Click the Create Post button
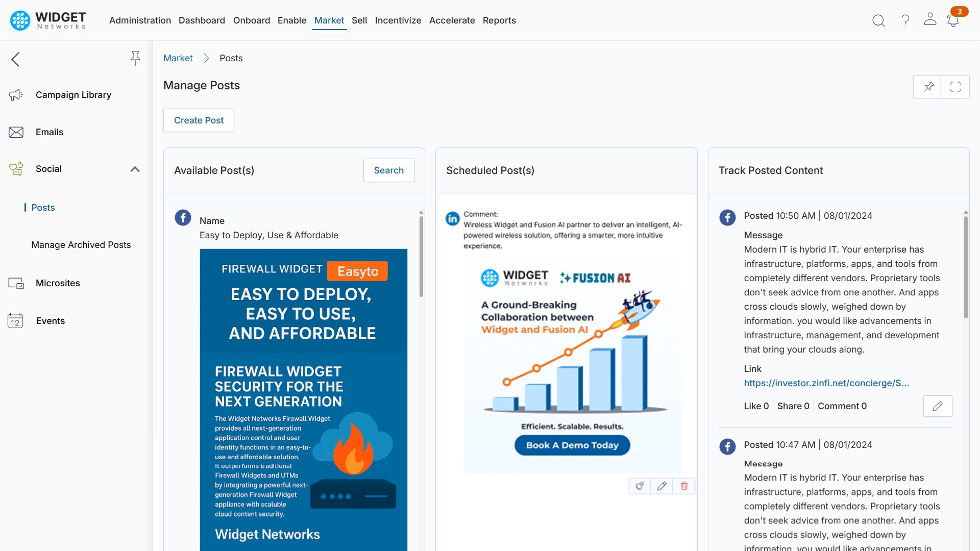The image size is (980, 551). tap(198, 120)
